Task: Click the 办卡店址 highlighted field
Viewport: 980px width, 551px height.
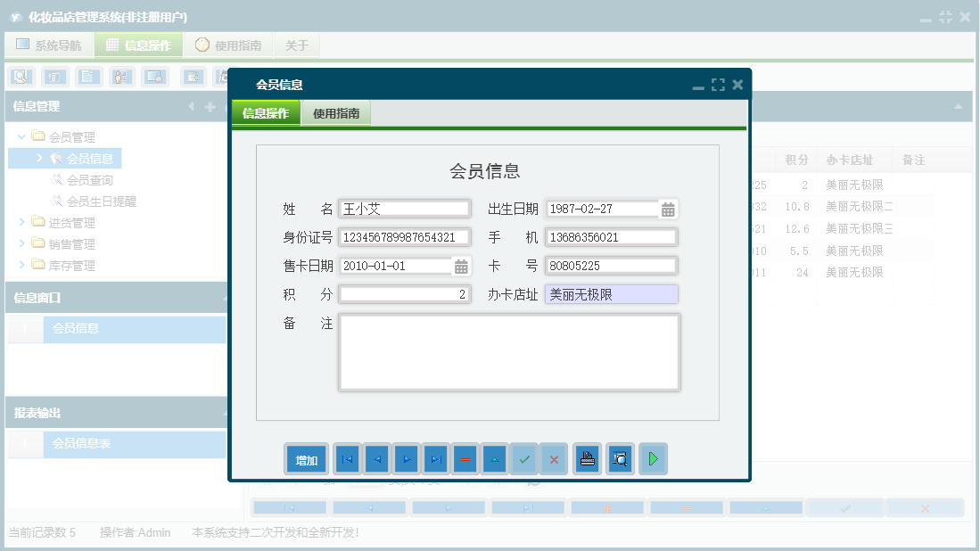Action: tap(611, 293)
